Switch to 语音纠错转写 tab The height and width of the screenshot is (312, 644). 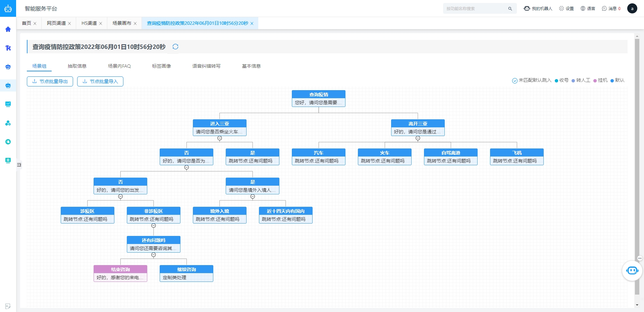pyautogui.click(x=207, y=66)
